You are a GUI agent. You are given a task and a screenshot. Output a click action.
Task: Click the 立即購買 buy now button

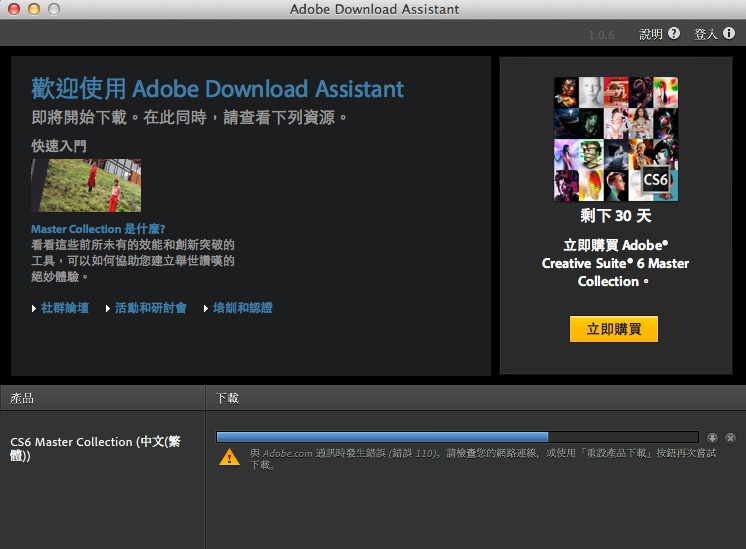click(x=614, y=329)
